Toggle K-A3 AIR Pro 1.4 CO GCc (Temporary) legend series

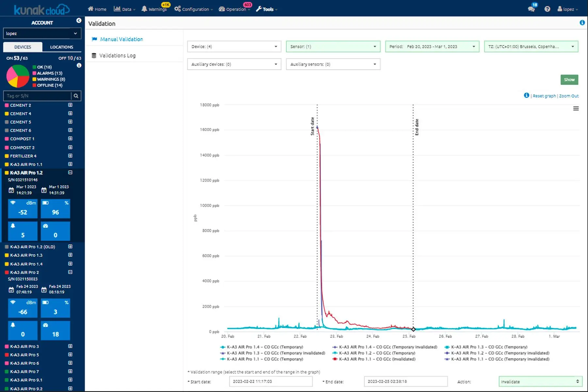coord(262,347)
